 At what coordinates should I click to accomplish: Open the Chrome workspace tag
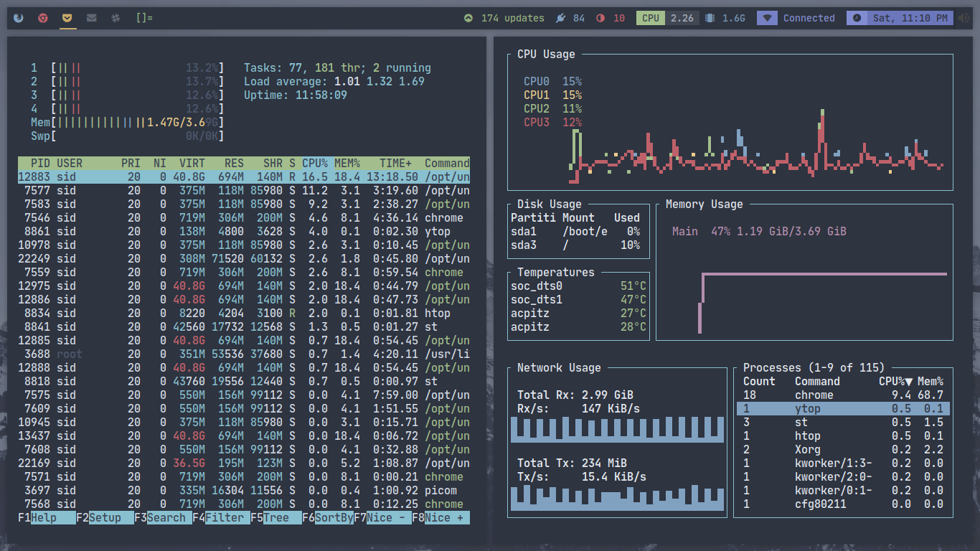[43, 18]
